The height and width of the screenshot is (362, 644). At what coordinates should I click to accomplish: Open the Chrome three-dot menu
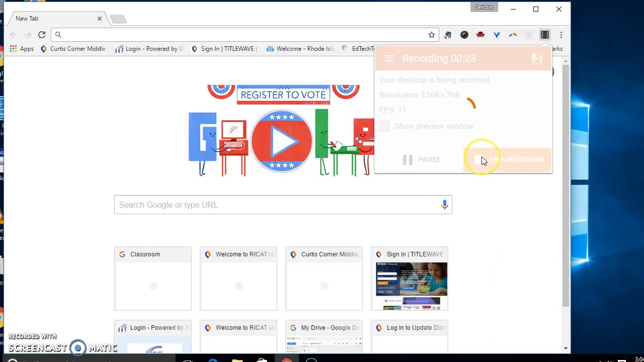pyautogui.click(x=561, y=35)
